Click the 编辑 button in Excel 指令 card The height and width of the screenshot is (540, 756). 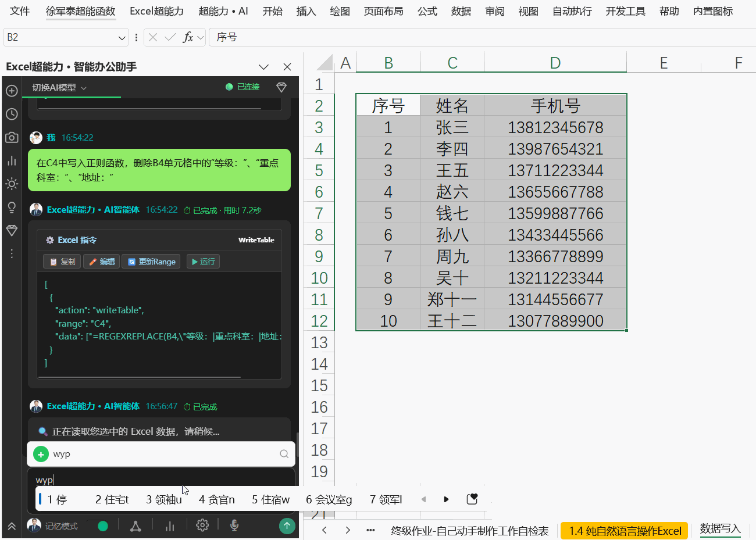[x=101, y=262]
